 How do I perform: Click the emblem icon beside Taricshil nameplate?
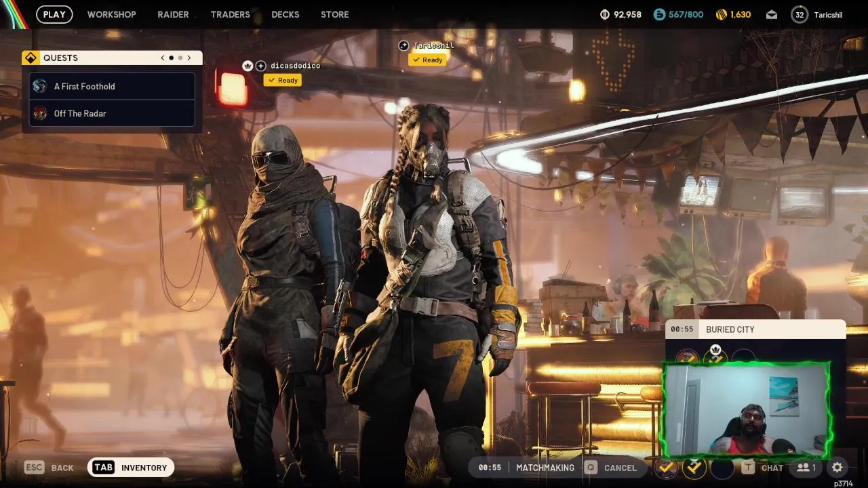403,45
